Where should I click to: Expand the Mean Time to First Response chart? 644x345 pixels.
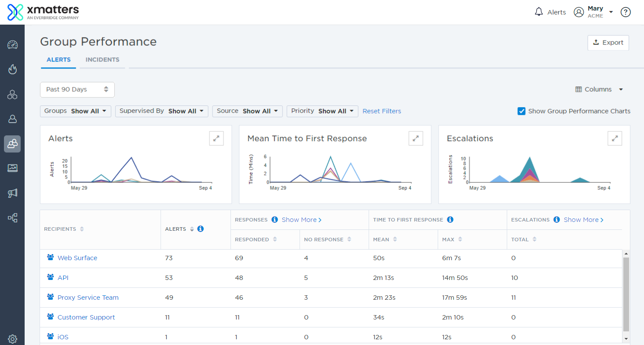pos(416,138)
